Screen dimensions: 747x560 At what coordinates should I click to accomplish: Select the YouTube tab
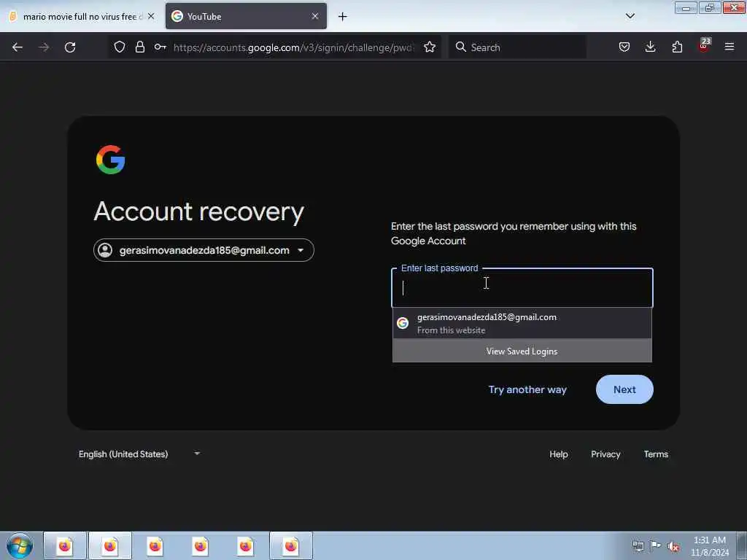tap(246, 16)
